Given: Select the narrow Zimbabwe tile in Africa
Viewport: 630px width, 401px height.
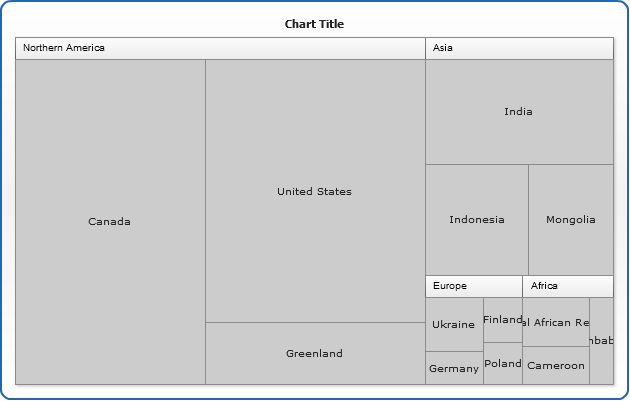Looking at the screenshot, I should click(601, 341).
